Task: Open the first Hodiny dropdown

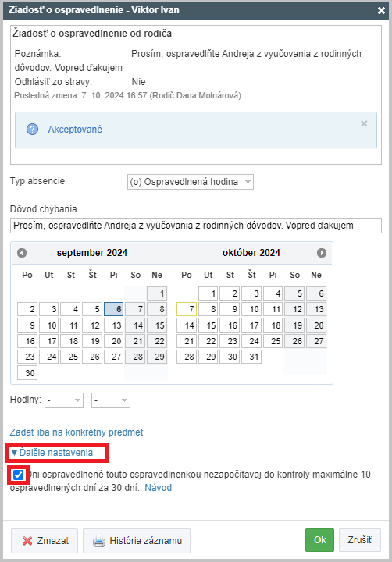Action: (64, 400)
